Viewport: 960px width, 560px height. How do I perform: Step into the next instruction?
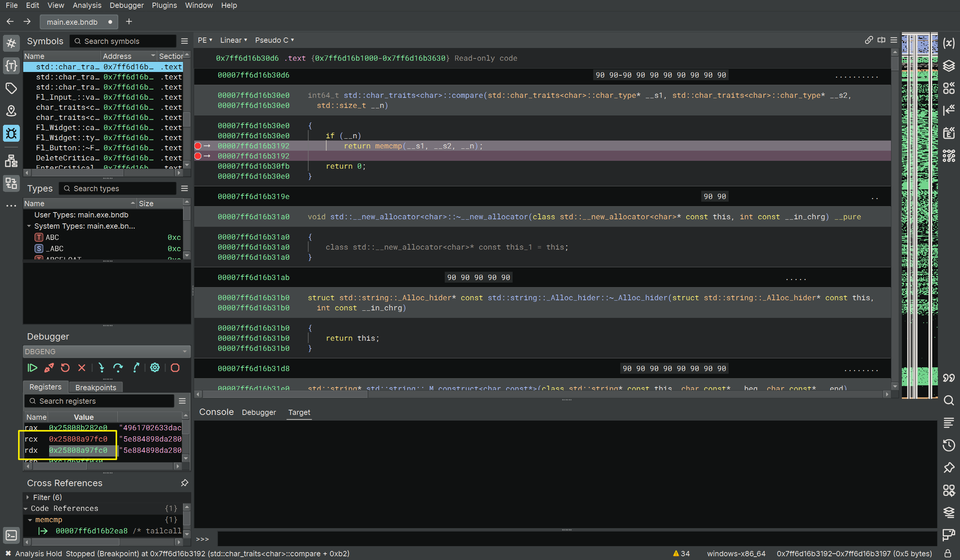point(101,368)
